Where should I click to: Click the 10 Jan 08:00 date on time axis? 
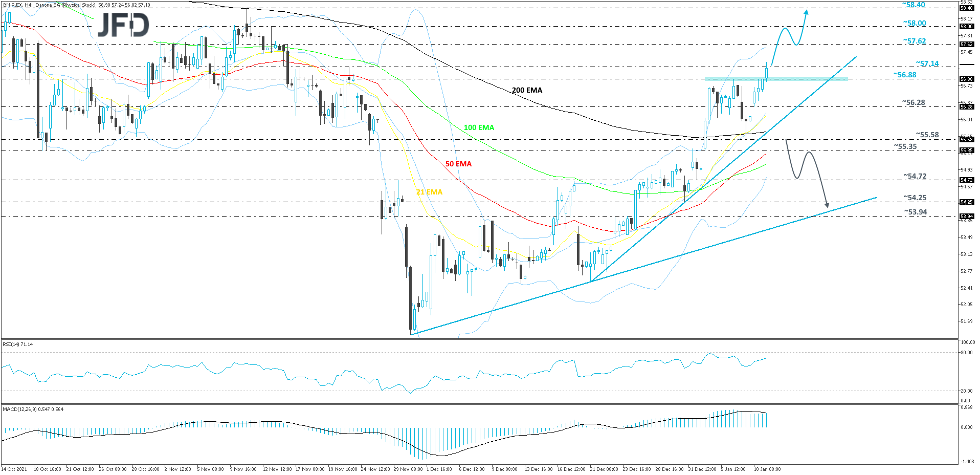tap(767, 469)
